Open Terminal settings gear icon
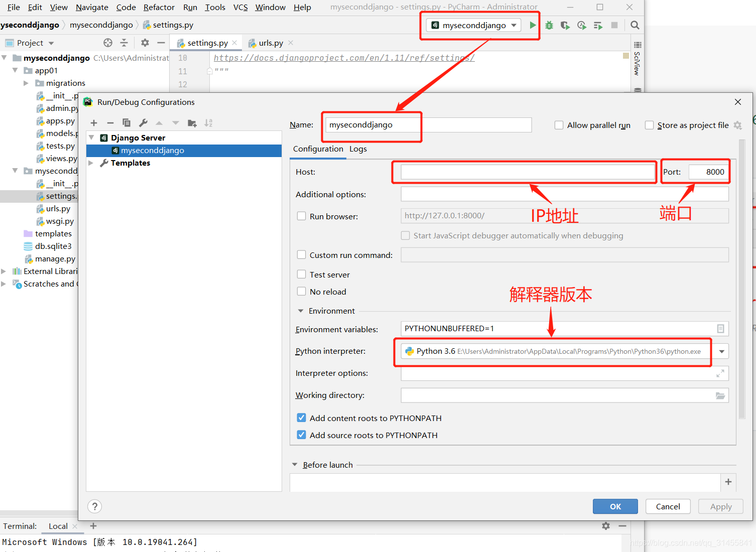The height and width of the screenshot is (552, 756). pos(606,526)
